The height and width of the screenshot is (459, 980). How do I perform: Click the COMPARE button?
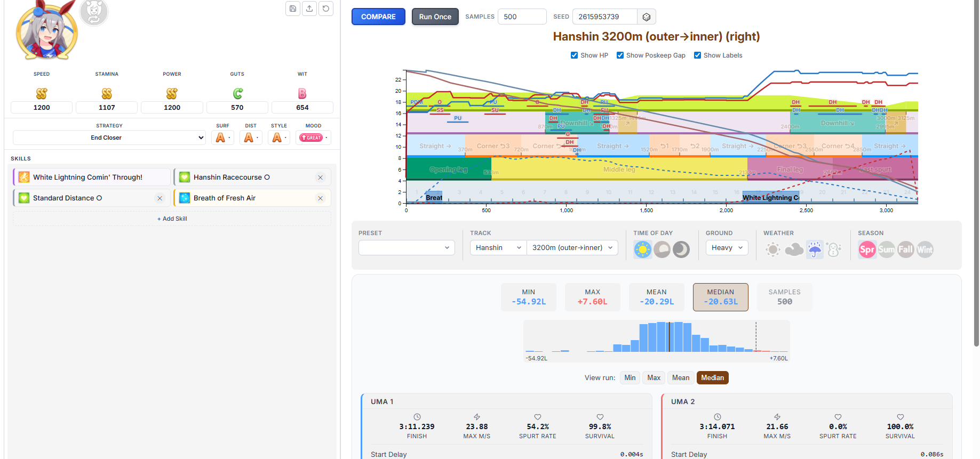pyautogui.click(x=378, y=17)
